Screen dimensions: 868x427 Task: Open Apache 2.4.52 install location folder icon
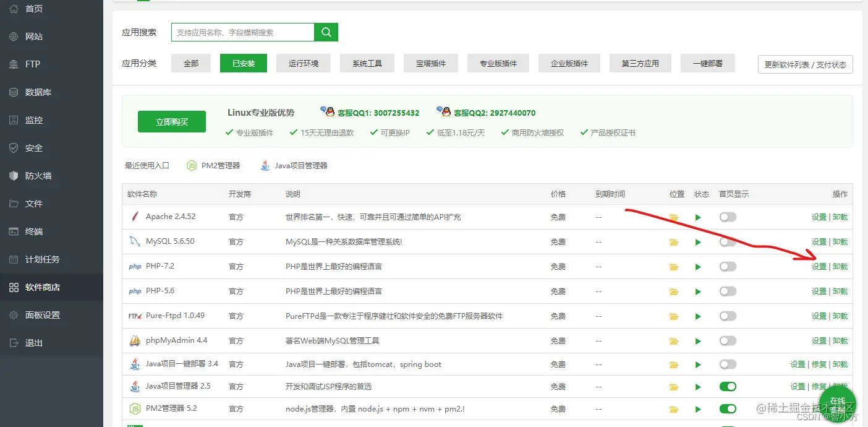[673, 217]
